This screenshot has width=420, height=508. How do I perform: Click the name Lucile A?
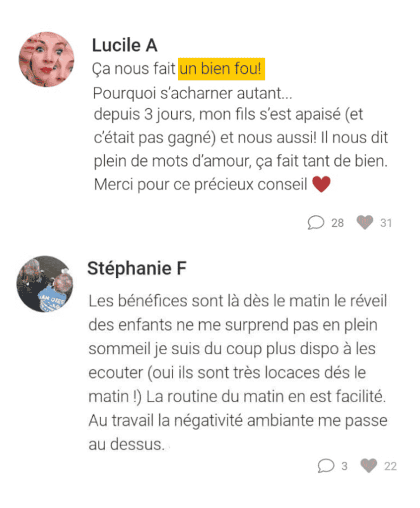point(125,46)
